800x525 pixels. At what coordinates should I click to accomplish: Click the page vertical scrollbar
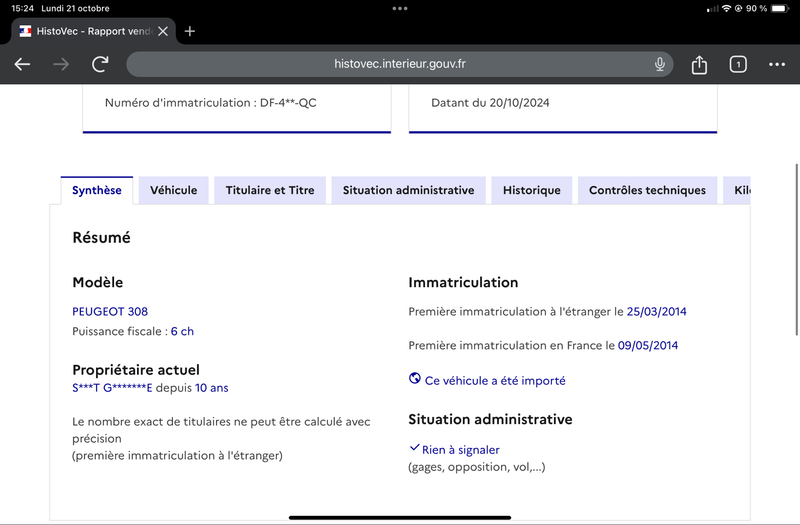(x=796, y=249)
